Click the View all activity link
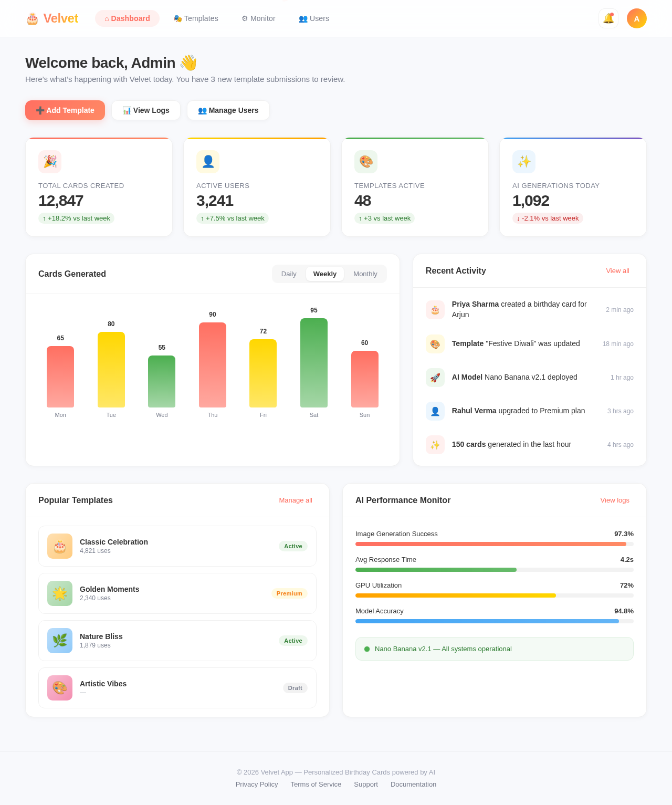Viewport: 672px width, 805px height. [x=617, y=271]
